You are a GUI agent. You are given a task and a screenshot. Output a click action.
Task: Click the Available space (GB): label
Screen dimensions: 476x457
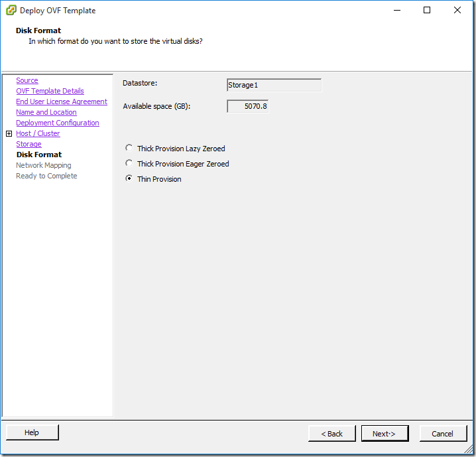click(x=156, y=106)
